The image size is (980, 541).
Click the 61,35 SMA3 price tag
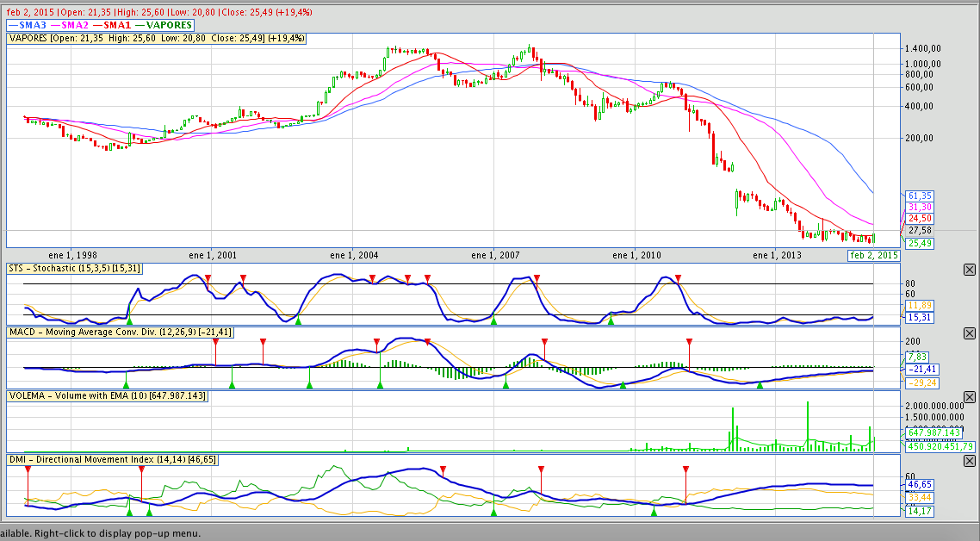point(920,196)
